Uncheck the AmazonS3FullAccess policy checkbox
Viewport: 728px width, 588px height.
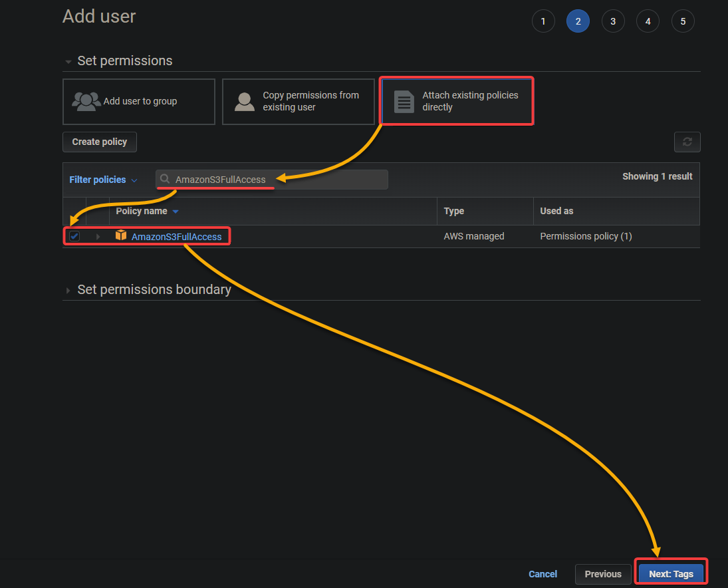[74, 236]
